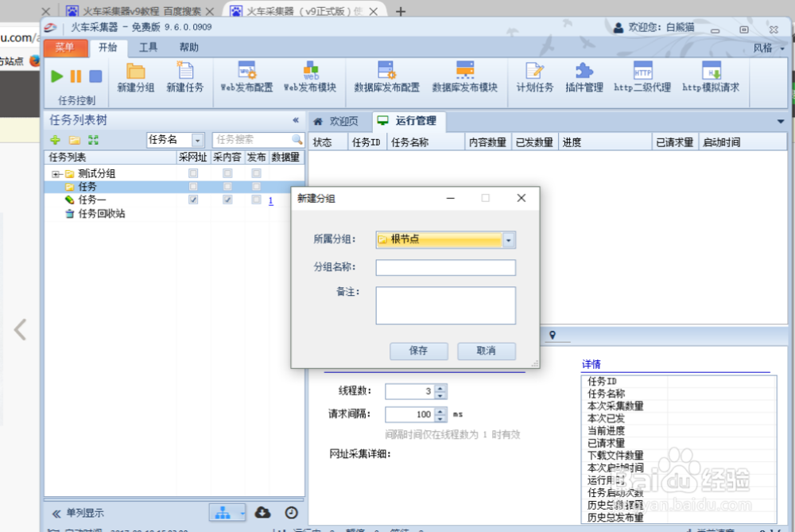Open 计划任务 (Scheduled Tasks)

(535, 77)
